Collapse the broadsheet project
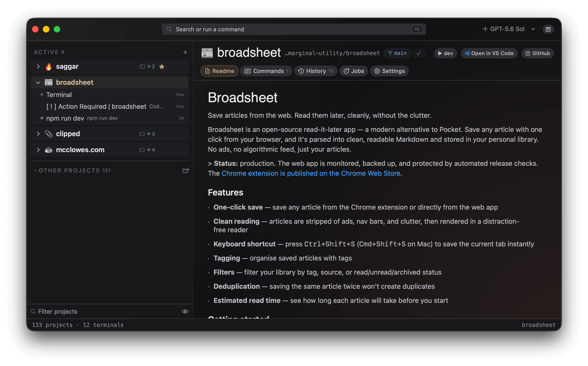Viewport: 588px width, 366px height. coord(38,82)
